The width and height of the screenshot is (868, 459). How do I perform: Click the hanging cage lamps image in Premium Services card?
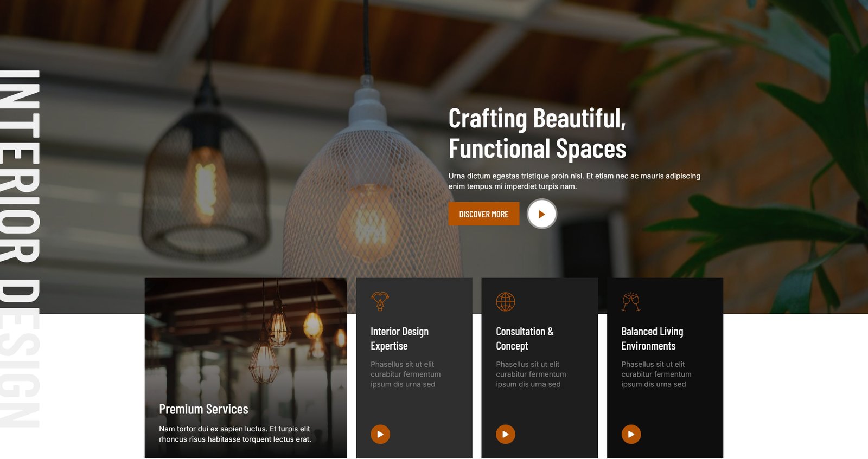246,336
